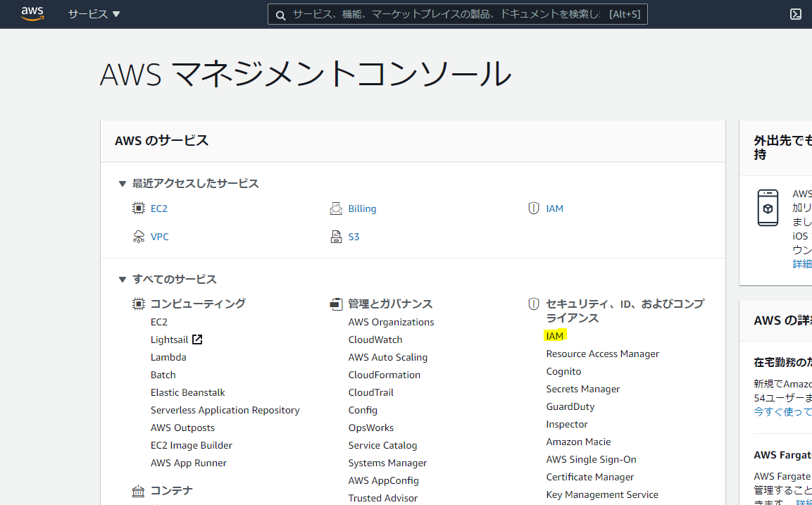Click the S3 document icon
The image size is (812, 505).
(x=336, y=237)
